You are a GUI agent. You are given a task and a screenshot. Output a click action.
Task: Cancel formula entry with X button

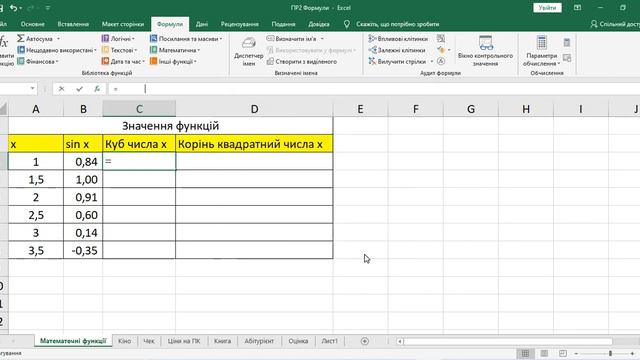(61, 89)
